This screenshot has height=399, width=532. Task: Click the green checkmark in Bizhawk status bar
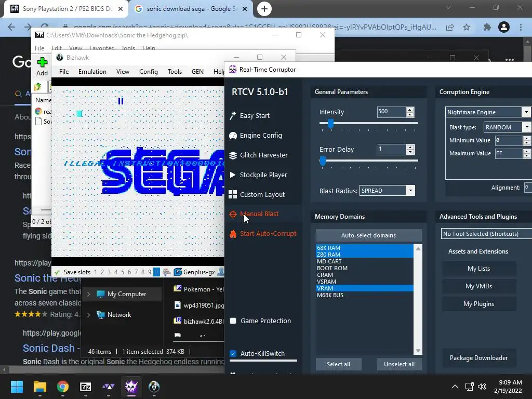coord(57,272)
